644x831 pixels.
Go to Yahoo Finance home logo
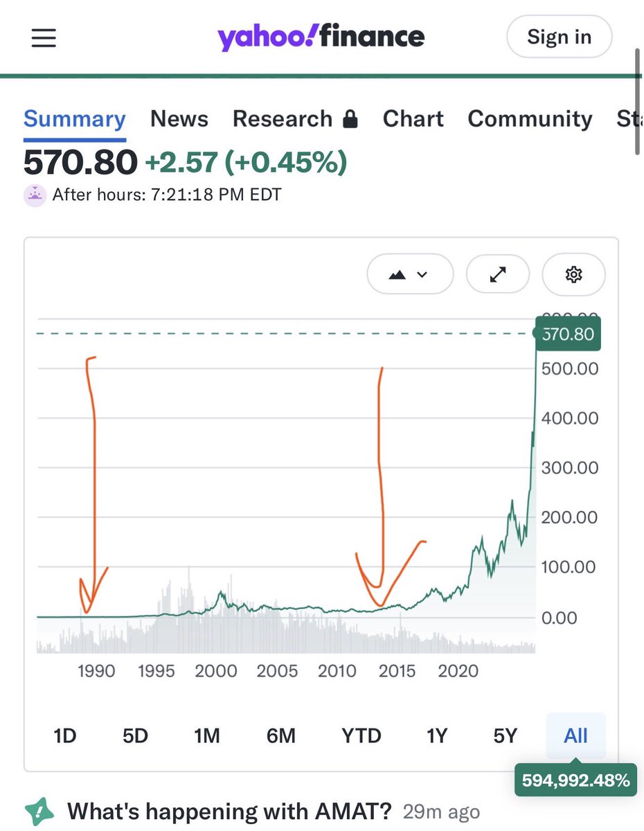(321, 37)
